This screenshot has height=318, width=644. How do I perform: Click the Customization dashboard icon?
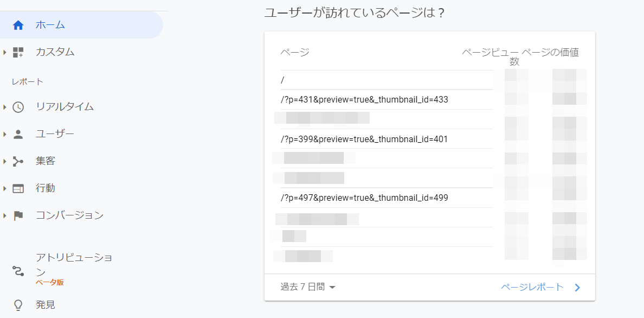point(18,53)
